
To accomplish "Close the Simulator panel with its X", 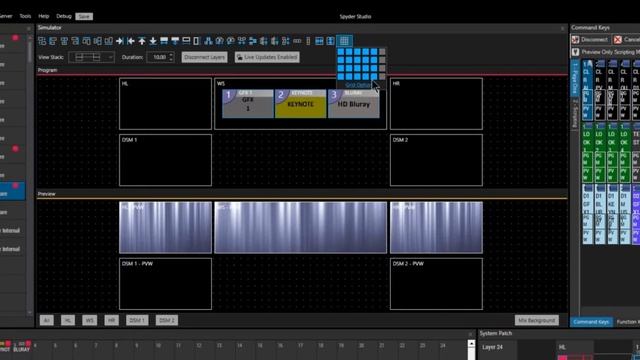I will (562, 28).
